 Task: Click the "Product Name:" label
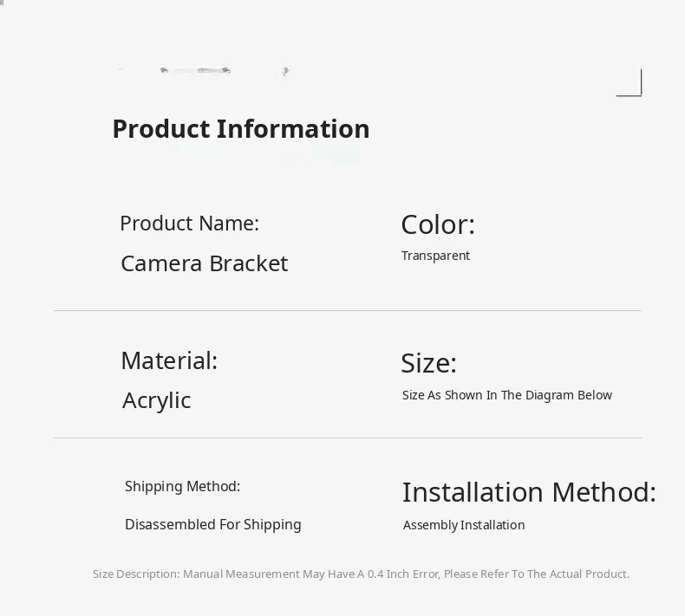[189, 224]
